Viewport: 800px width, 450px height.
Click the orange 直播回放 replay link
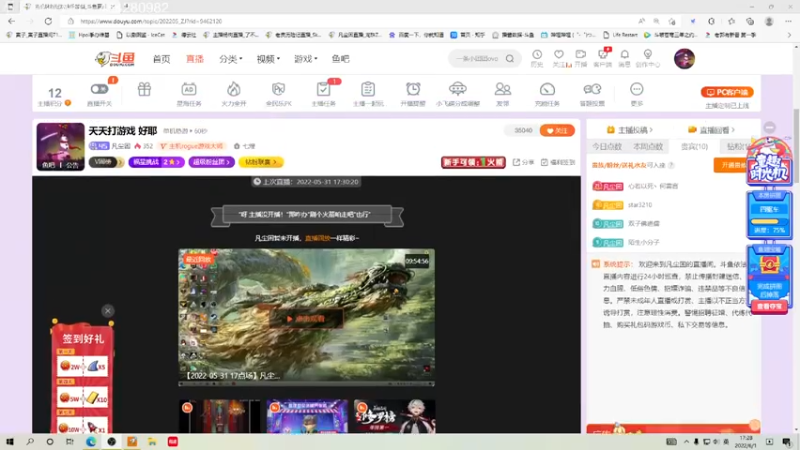[x=317, y=238]
